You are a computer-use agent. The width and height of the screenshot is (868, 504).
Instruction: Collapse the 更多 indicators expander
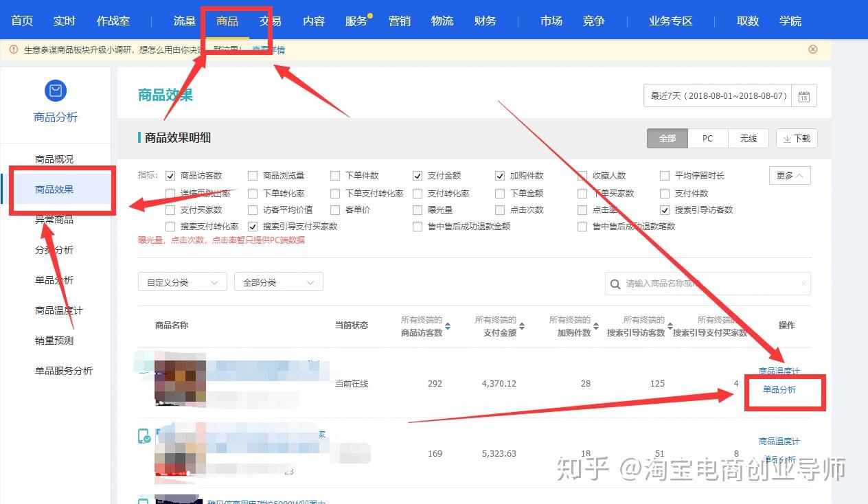790,176
